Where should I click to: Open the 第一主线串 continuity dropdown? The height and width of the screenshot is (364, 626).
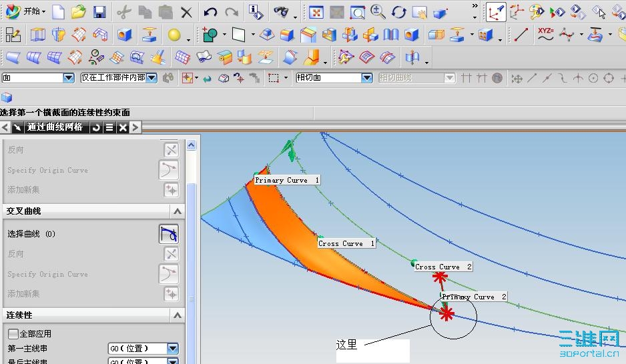(x=172, y=349)
